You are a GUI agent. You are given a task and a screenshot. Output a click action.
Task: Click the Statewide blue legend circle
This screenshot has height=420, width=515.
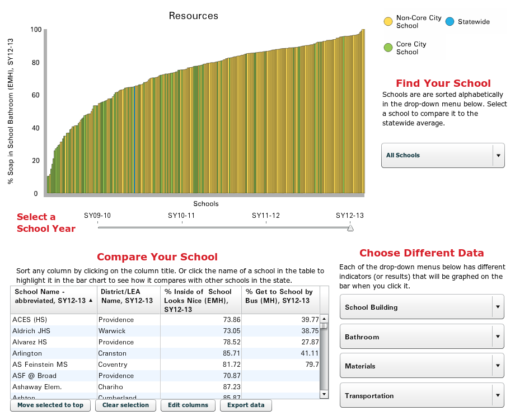point(450,22)
